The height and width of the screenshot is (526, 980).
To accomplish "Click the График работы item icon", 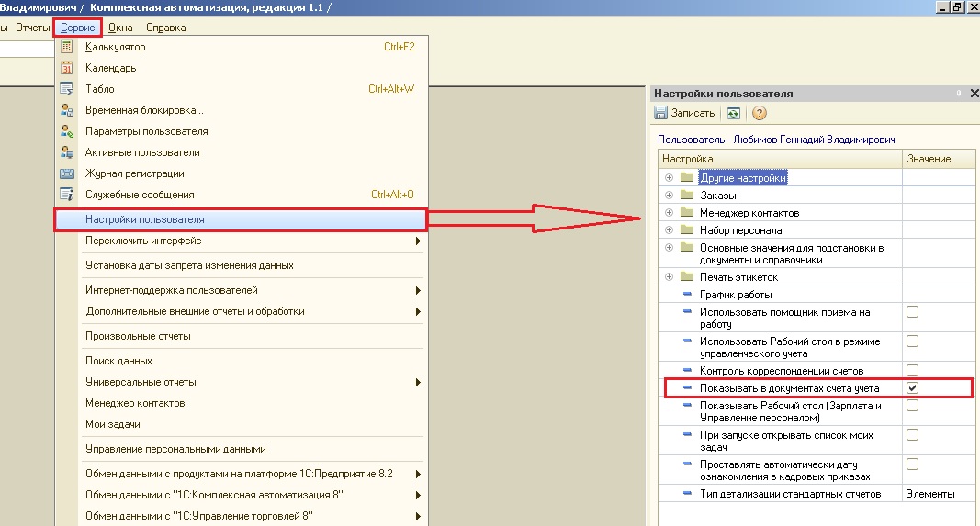I will tap(688, 294).
